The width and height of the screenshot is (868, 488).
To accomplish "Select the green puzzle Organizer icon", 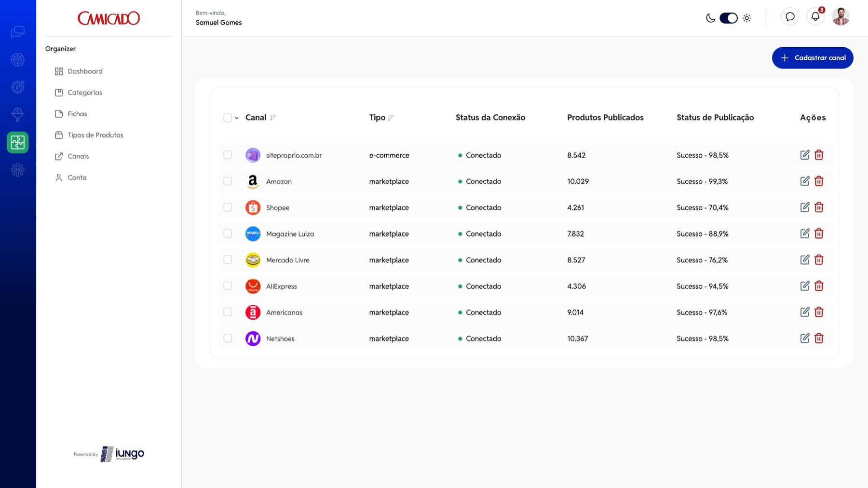I will [18, 142].
